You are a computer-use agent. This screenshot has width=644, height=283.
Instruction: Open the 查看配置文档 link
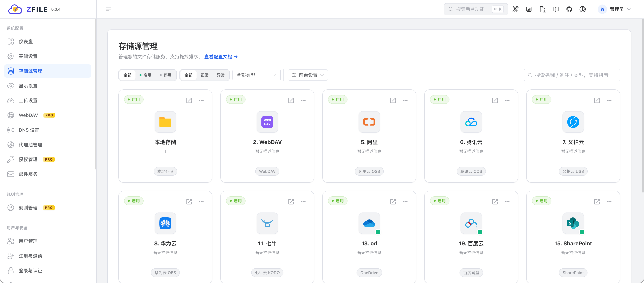[221, 57]
